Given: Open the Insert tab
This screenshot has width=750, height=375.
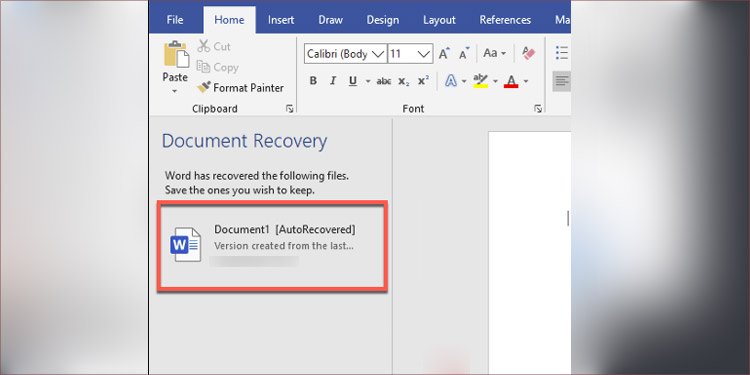Looking at the screenshot, I should pyautogui.click(x=281, y=20).
